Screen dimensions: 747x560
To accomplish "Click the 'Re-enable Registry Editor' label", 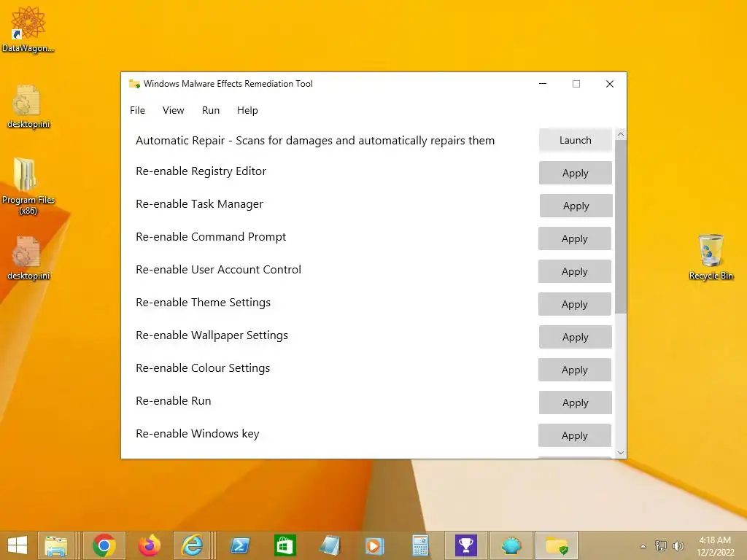I will point(201,171).
